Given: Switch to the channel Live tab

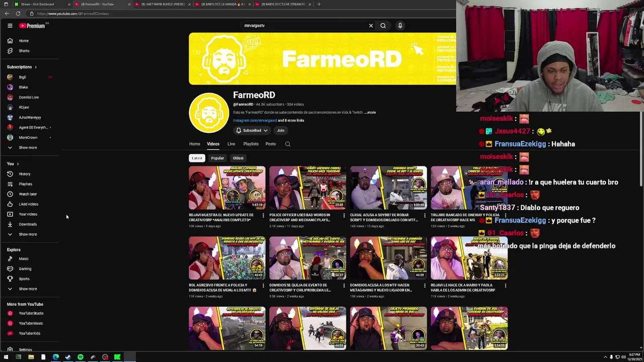Looking at the screenshot, I should [231, 144].
